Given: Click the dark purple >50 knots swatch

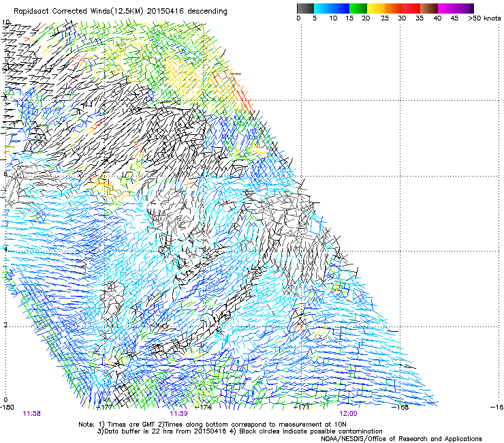Looking at the screenshot, I should pos(471,8).
